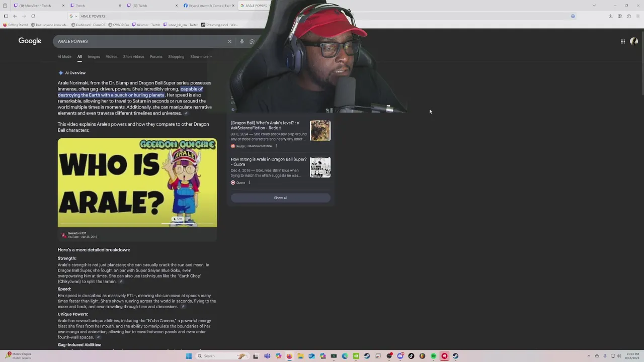Open Quora result manga thumbnail

click(320, 167)
